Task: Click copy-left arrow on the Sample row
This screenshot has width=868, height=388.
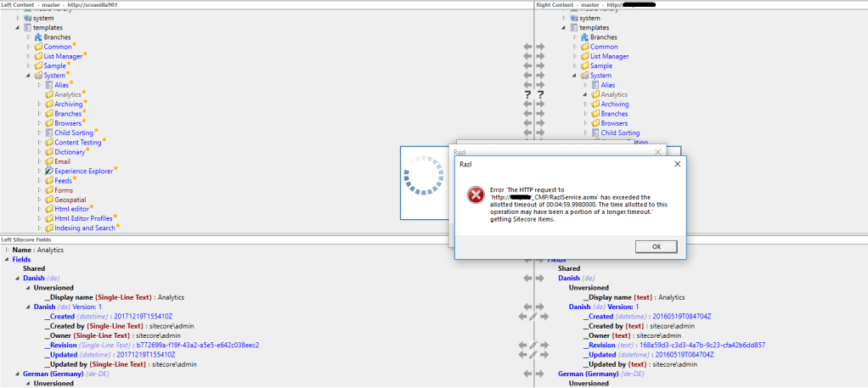Action: tap(527, 65)
